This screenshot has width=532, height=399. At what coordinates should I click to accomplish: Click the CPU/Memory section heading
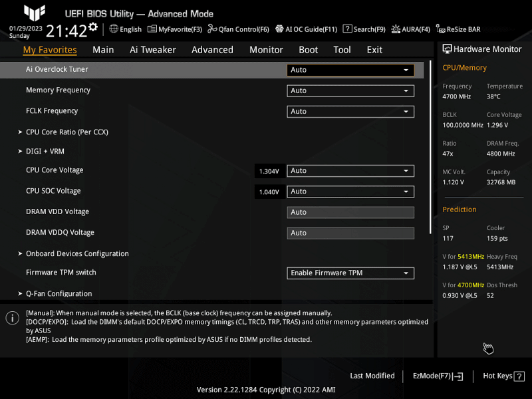point(464,68)
